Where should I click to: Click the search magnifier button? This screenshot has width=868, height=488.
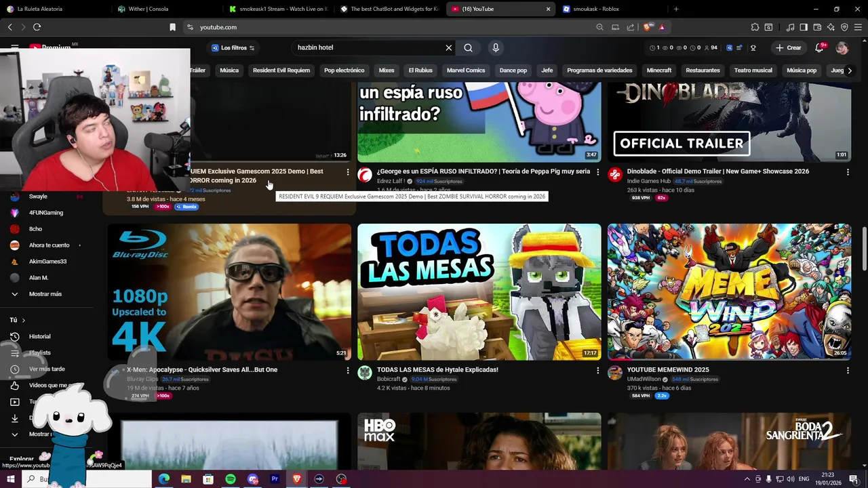468,47
